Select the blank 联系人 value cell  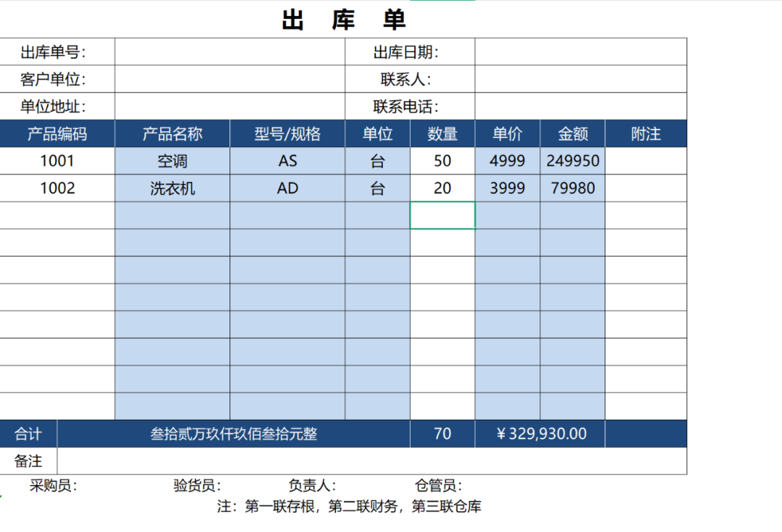(580, 80)
